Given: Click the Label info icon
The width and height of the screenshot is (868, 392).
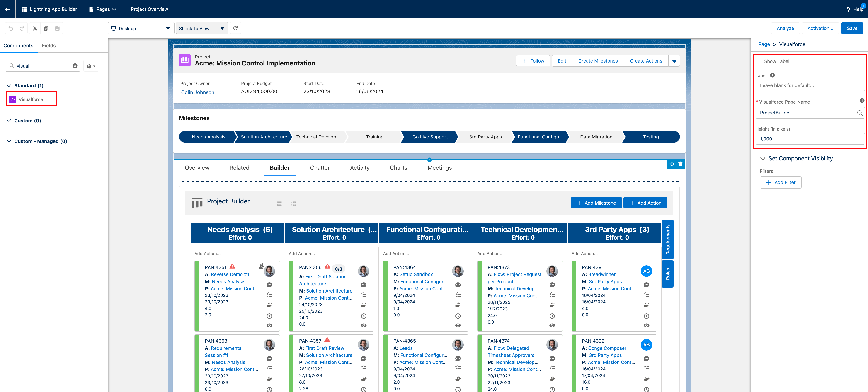Looking at the screenshot, I should point(772,75).
